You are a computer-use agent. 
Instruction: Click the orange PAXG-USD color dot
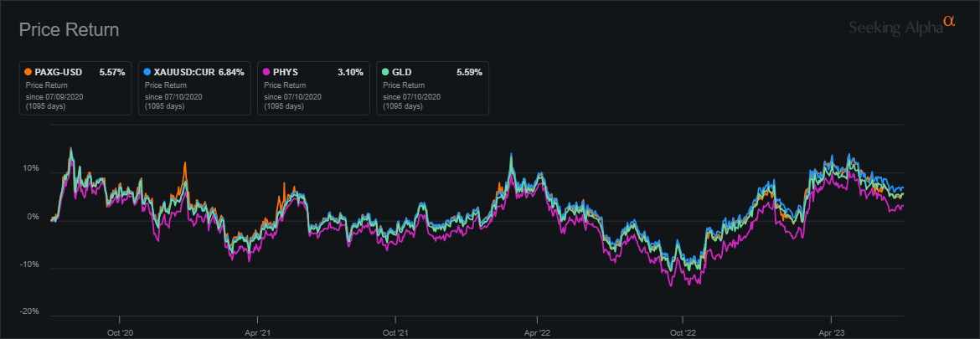pos(28,73)
